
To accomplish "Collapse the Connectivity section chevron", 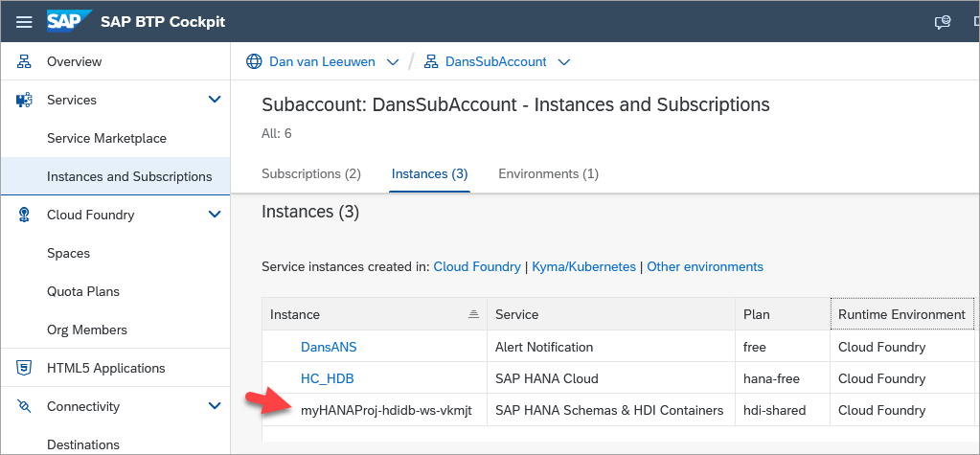I will pos(215,406).
